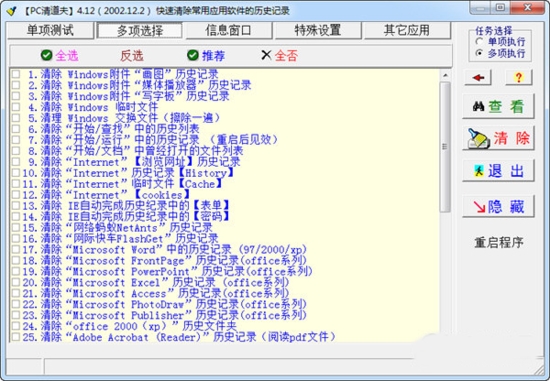This screenshot has height=381, width=550.
Task: Check item 13 IE 表单 autocomplete checkbox
Action: pyautogui.click(x=16, y=205)
